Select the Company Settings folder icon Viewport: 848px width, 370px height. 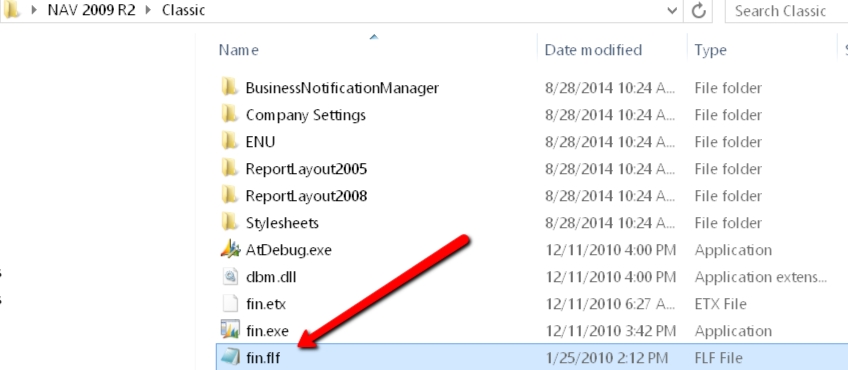click(x=229, y=114)
